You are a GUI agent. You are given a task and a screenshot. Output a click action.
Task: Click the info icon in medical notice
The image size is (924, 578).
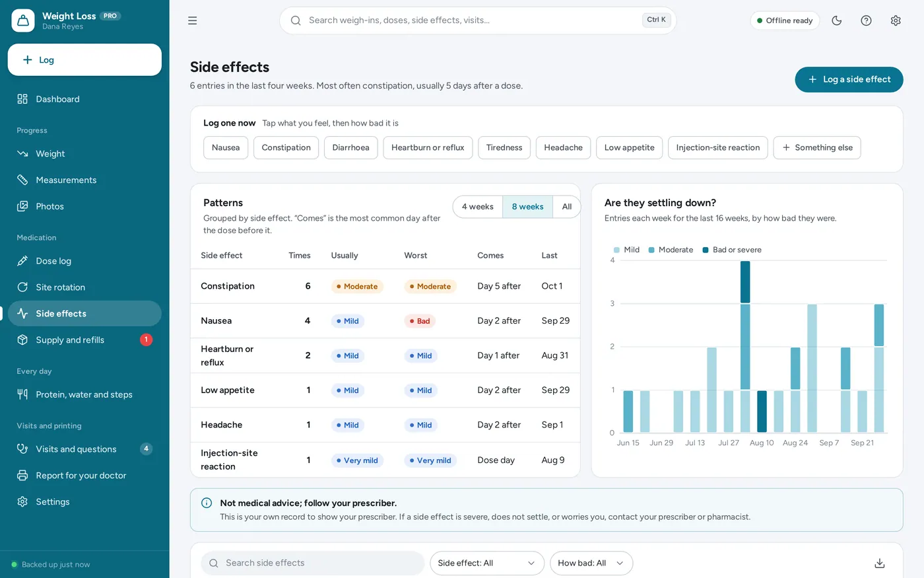[x=207, y=503]
